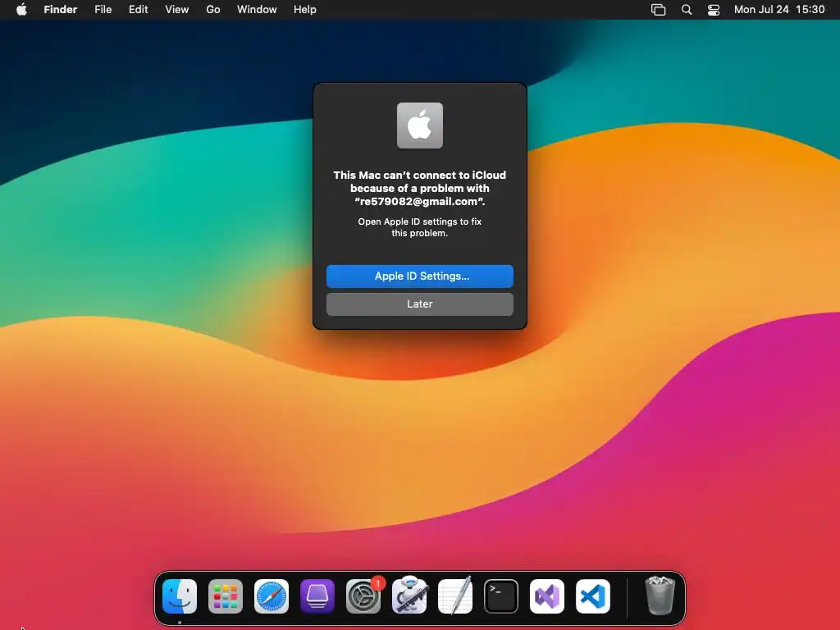Dismiss the dialog with Later

(x=419, y=304)
